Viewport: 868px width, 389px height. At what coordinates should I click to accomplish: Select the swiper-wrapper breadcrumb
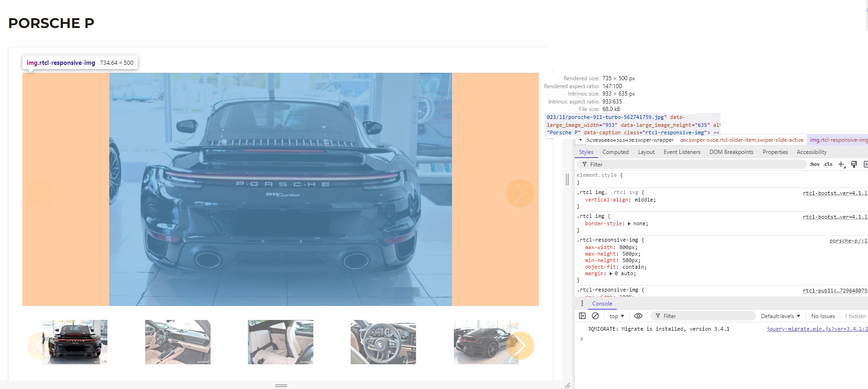[x=629, y=140]
